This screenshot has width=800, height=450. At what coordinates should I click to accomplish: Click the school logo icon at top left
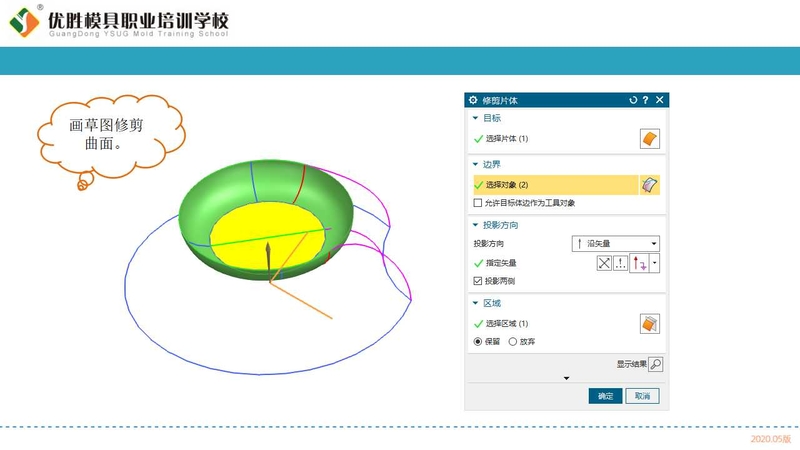click(x=23, y=21)
